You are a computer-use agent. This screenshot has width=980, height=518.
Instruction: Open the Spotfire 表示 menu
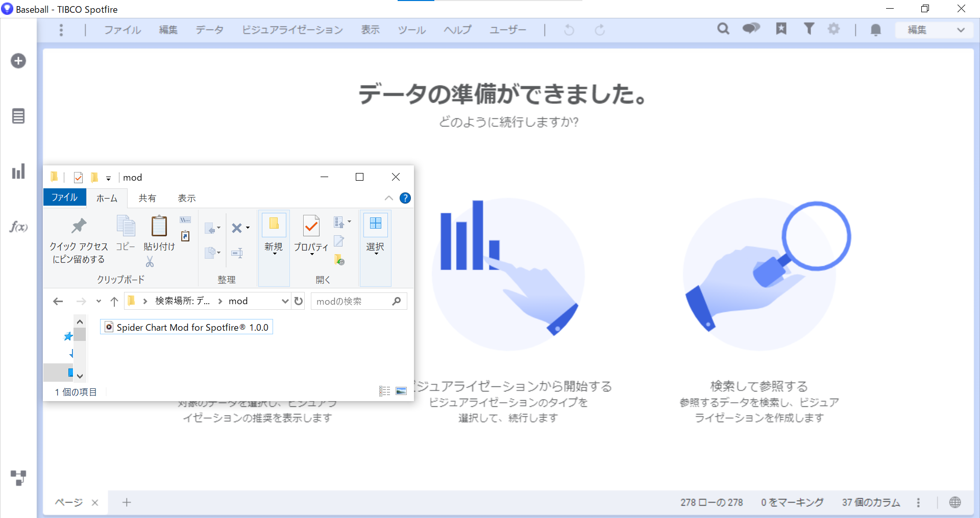[370, 30]
